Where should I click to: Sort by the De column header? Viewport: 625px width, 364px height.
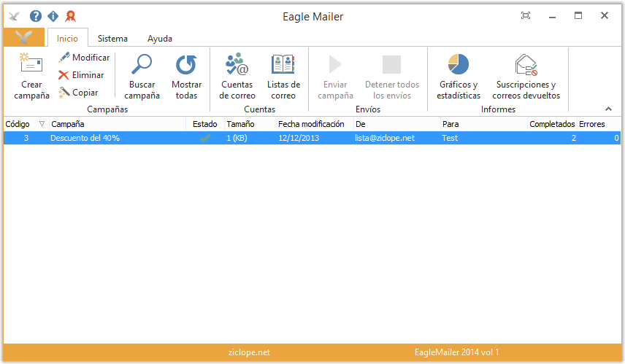[x=397, y=124]
